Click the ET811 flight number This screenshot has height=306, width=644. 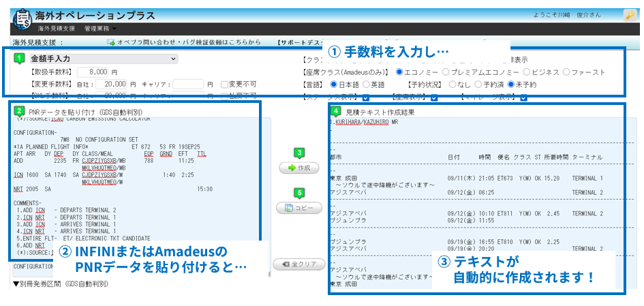(505, 213)
